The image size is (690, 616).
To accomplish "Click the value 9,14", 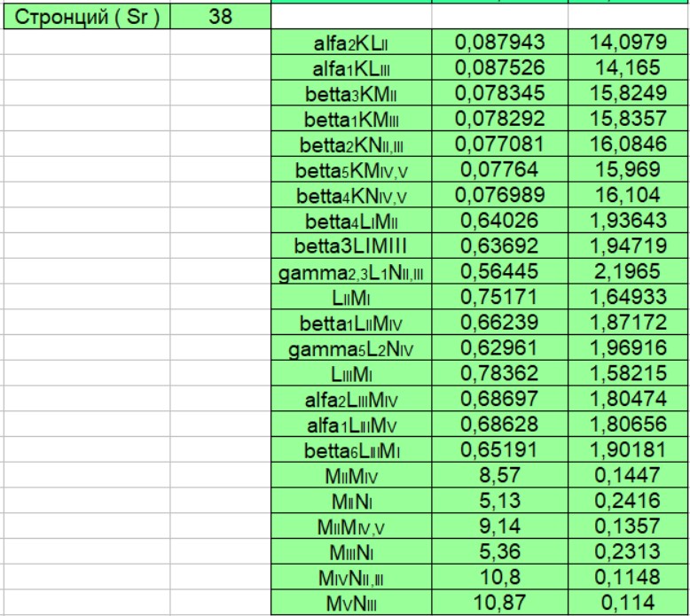I will pos(499,526).
